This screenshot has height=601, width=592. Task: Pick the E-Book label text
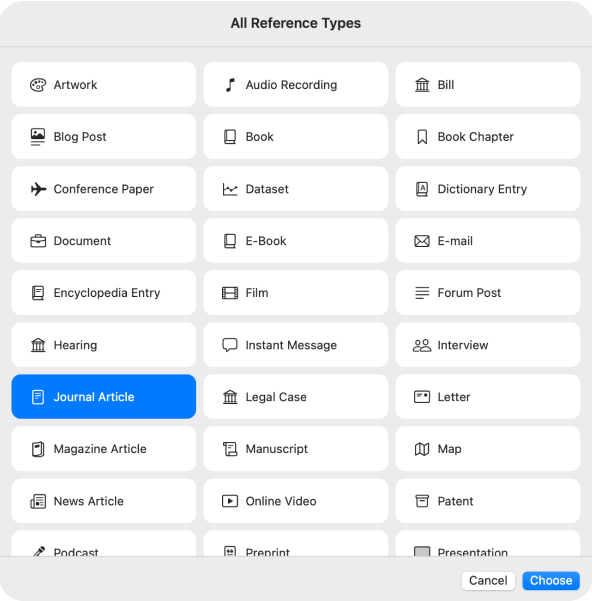click(266, 241)
